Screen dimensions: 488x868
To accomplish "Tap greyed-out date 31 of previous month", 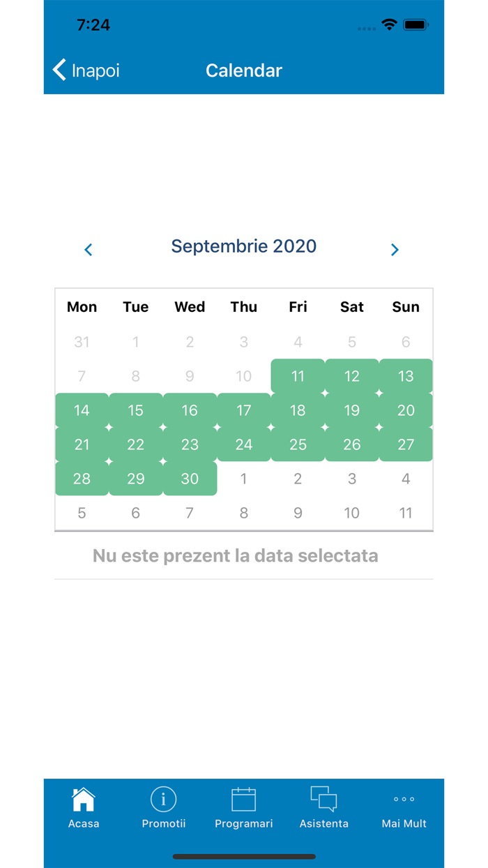I will click(82, 342).
